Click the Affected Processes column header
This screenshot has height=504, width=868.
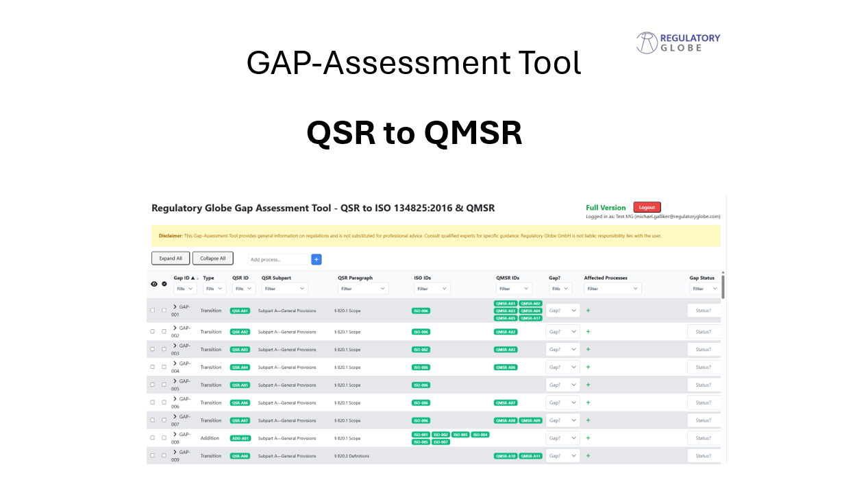pos(606,278)
